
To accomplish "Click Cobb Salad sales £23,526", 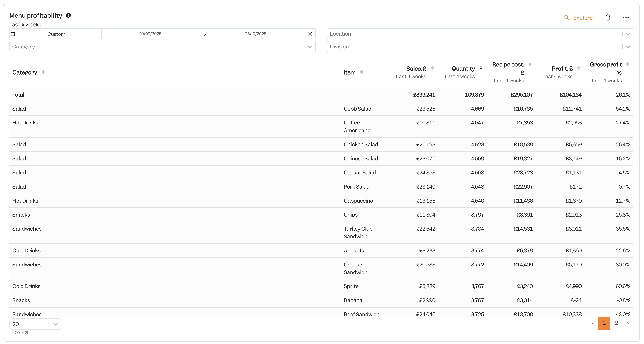I will tap(426, 109).
